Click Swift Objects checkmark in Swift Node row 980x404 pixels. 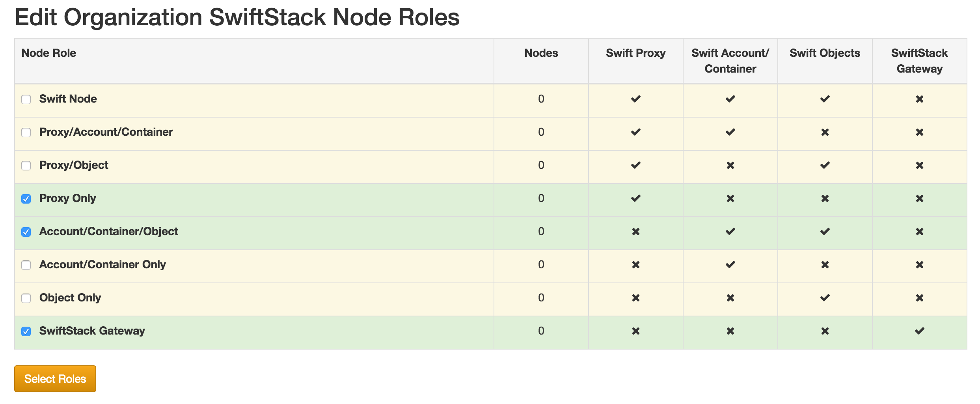[825, 99]
